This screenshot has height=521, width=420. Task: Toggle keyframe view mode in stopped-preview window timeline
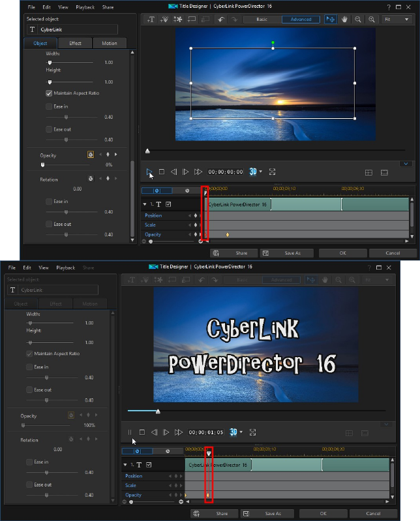[157, 191]
